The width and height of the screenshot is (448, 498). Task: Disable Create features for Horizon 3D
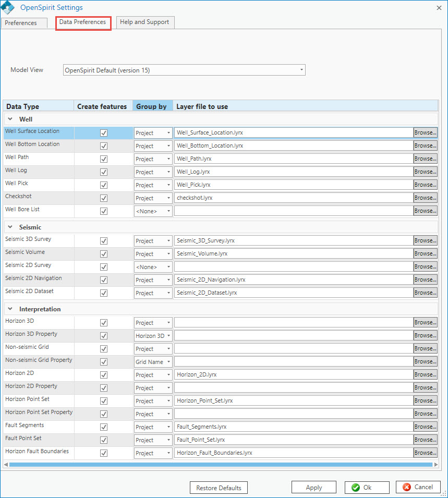[104, 323]
